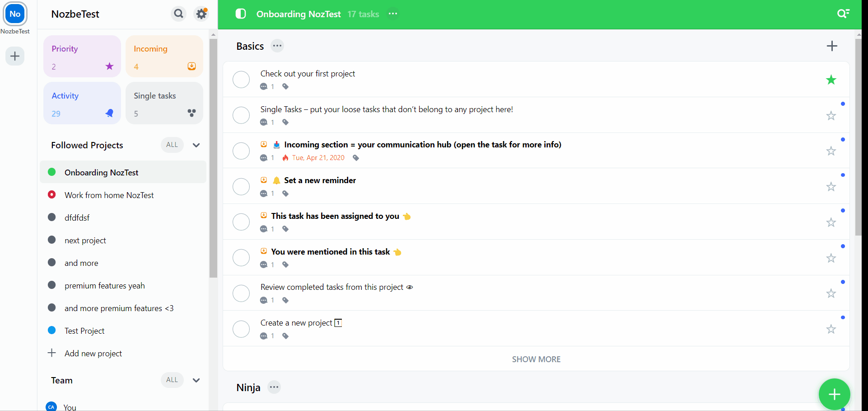Click the due date Tue, Apr 21, 2020
The image size is (868, 411).
[x=318, y=158]
